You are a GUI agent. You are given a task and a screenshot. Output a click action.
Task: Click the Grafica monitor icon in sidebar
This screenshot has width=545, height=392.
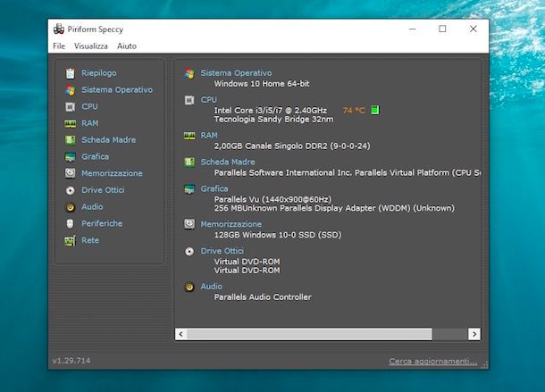pos(70,157)
